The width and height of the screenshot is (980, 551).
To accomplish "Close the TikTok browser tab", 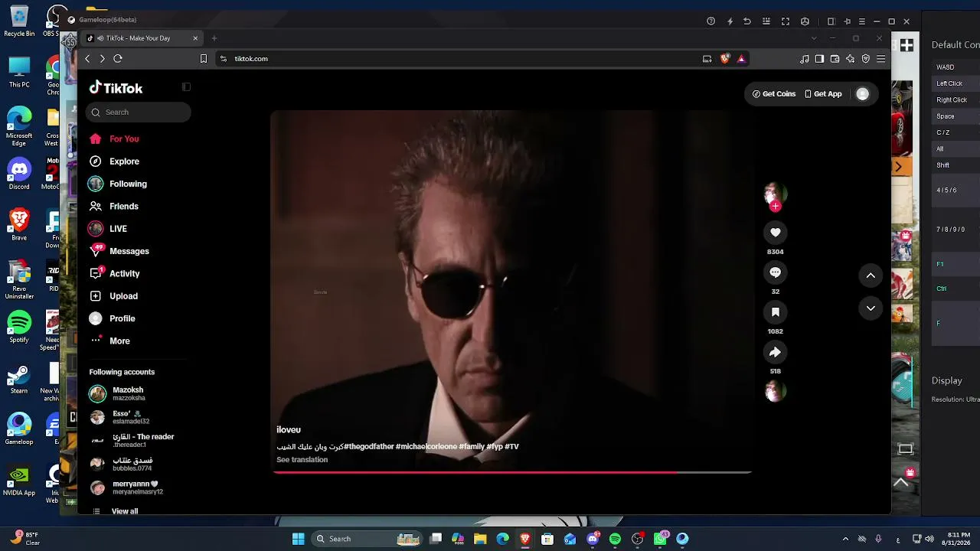I will (195, 38).
